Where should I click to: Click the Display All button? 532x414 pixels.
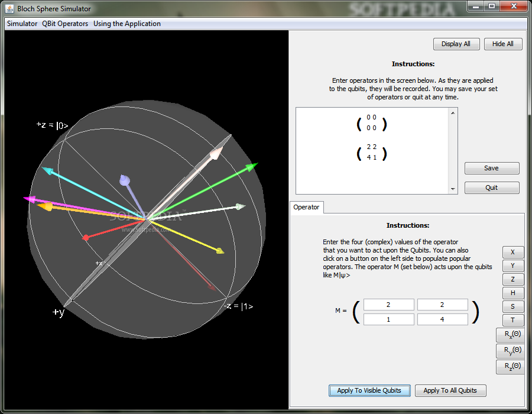[456, 44]
